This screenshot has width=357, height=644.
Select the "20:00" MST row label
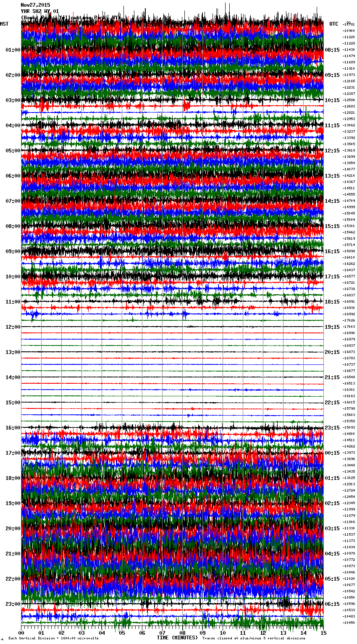13,529
